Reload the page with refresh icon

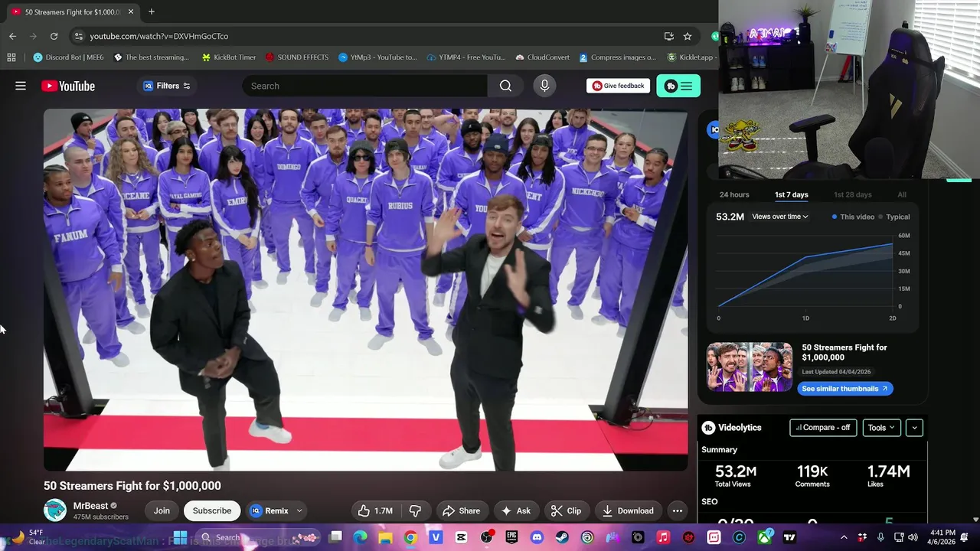pos(54,36)
